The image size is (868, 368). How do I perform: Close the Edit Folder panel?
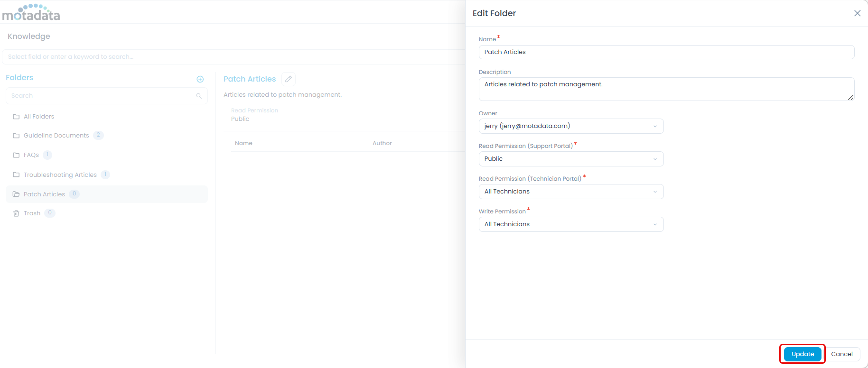[857, 13]
